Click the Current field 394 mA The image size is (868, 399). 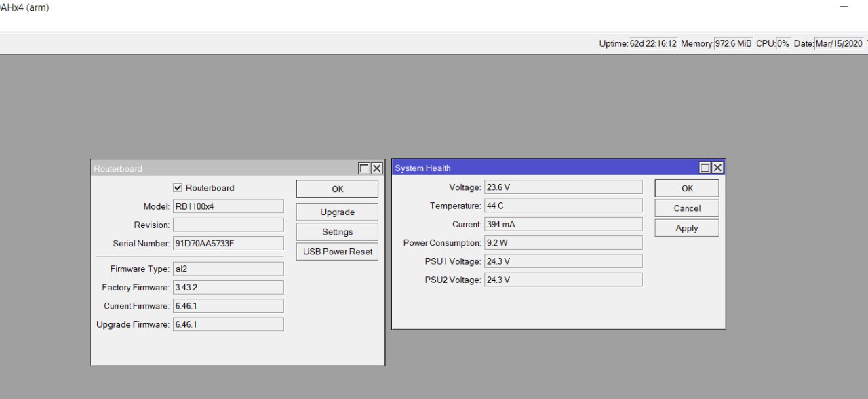[564, 224]
